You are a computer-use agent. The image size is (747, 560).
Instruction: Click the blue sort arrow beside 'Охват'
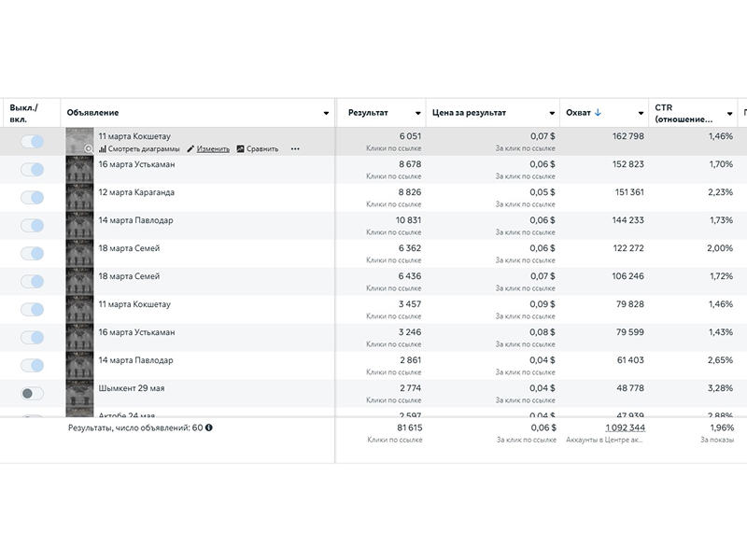(x=598, y=113)
